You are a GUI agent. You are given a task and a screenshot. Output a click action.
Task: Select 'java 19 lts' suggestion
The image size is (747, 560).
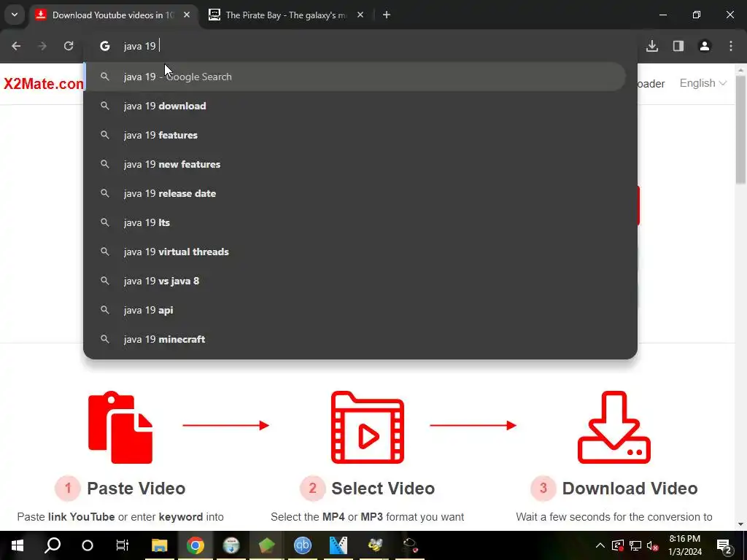[x=355, y=222]
